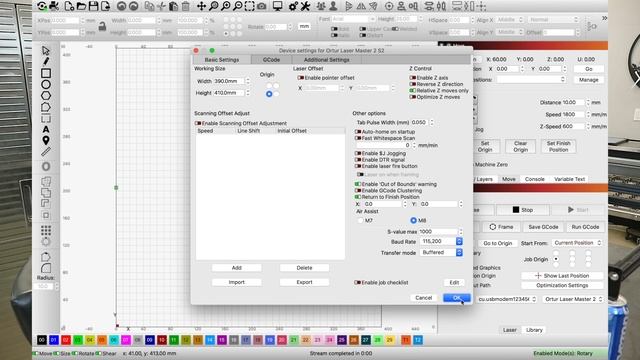Activate the Edit Nodes tool
The image size is (640, 360).
point(46,107)
